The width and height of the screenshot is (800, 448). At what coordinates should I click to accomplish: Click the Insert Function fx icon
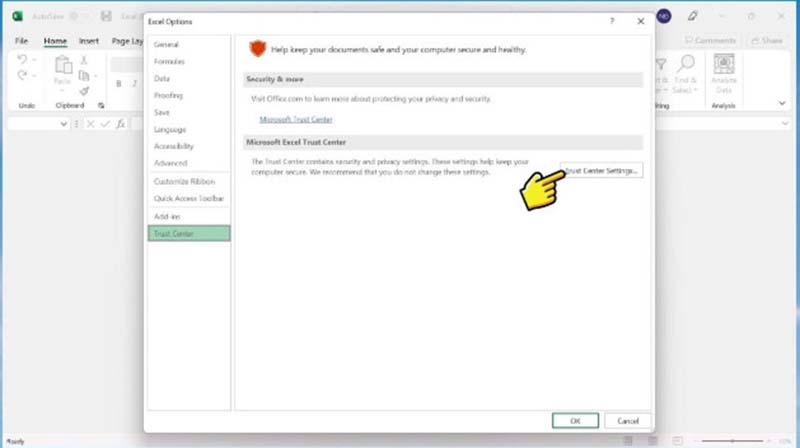pyautogui.click(x=121, y=124)
